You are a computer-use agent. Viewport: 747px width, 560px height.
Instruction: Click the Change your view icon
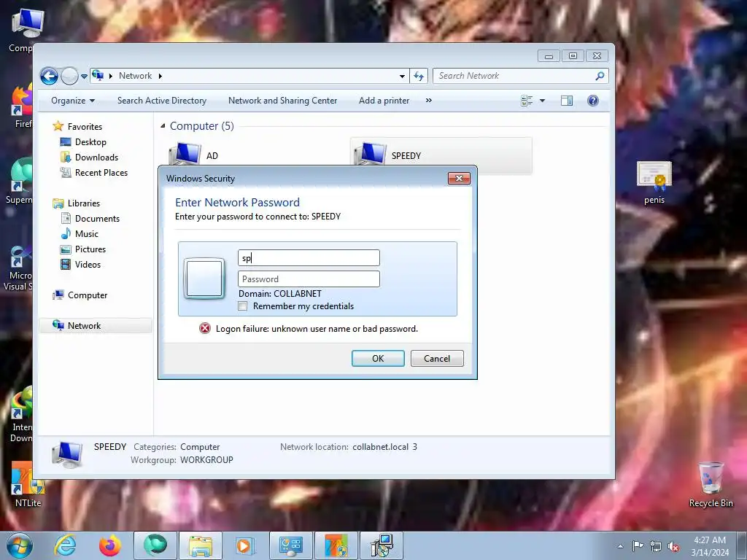point(527,101)
